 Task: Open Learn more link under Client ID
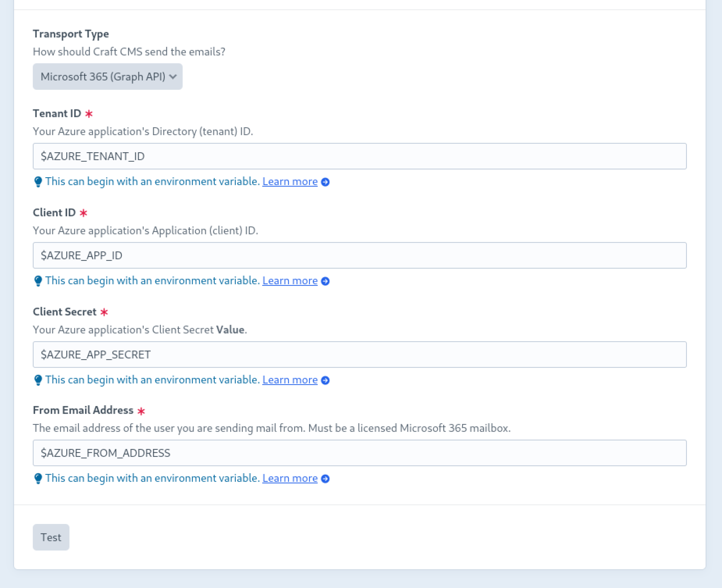290,281
